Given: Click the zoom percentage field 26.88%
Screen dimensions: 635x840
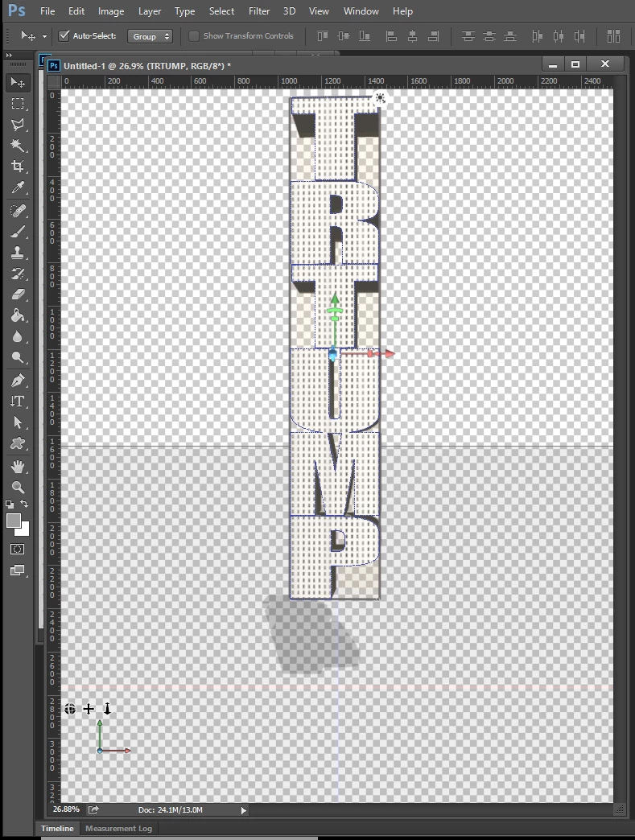Looking at the screenshot, I should [x=67, y=809].
